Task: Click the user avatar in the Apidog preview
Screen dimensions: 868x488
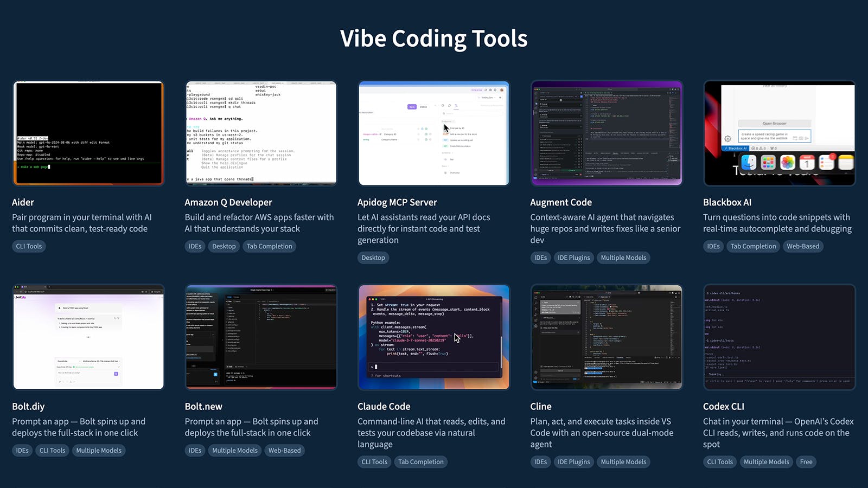Action: click(502, 90)
